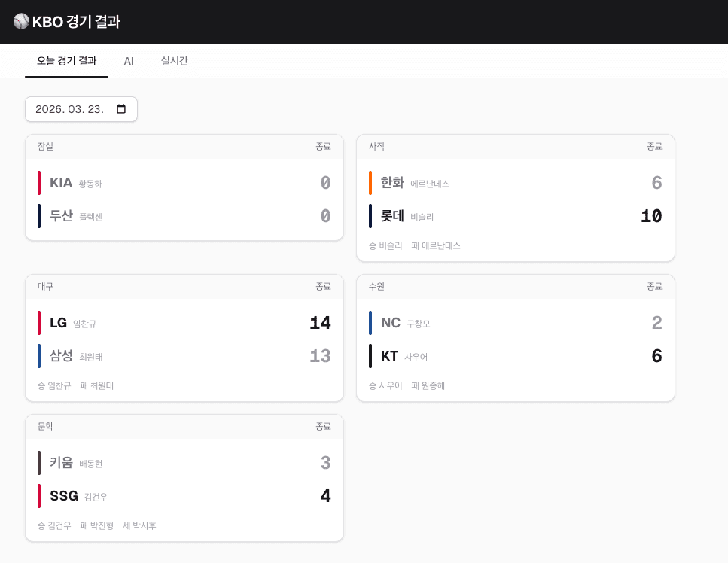728x563 pixels.
Task: Click winning pitcher 승 사우어
Action: (x=385, y=385)
